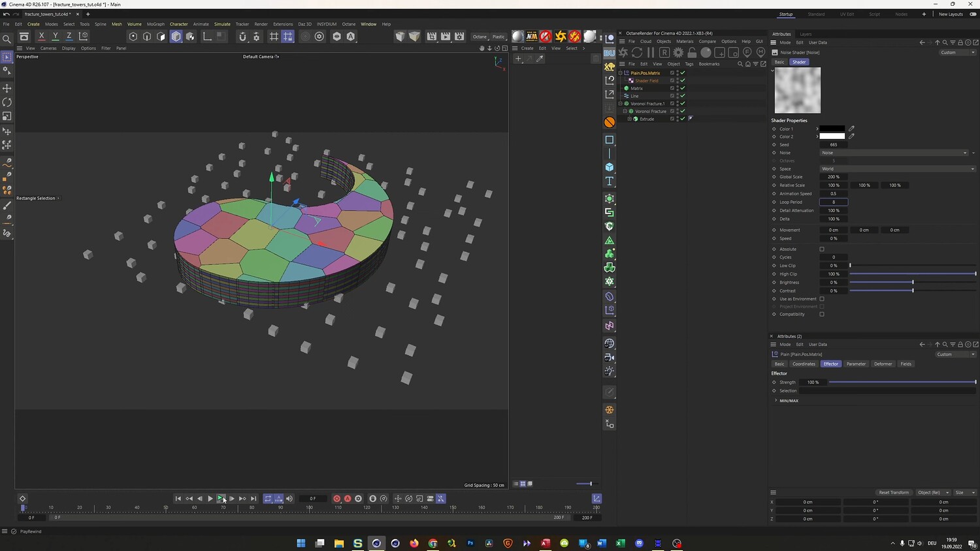The height and width of the screenshot is (551, 980).
Task: Select the Move tool in left toolbar
Action: [7, 88]
